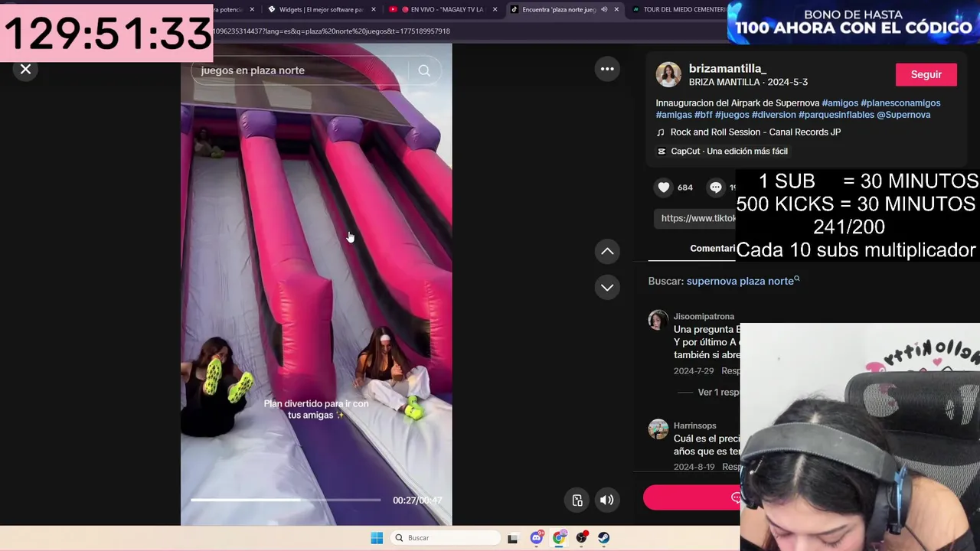The width and height of the screenshot is (980, 551).
Task: Open Steam from the taskbar
Action: click(x=604, y=538)
